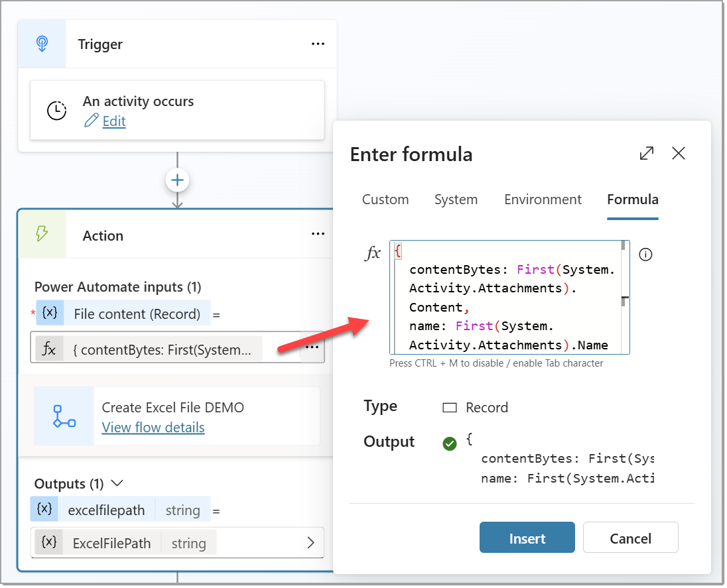Open the ExcelFilePath variable chevron
This screenshot has width=727, height=588.
(x=310, y=543)
